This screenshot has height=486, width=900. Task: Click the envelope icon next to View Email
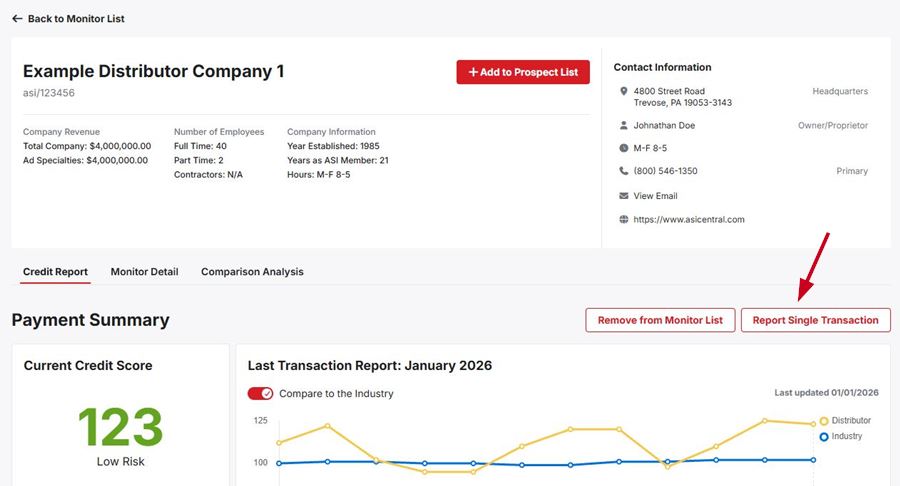pyautogui.click(x=624, y=196)
